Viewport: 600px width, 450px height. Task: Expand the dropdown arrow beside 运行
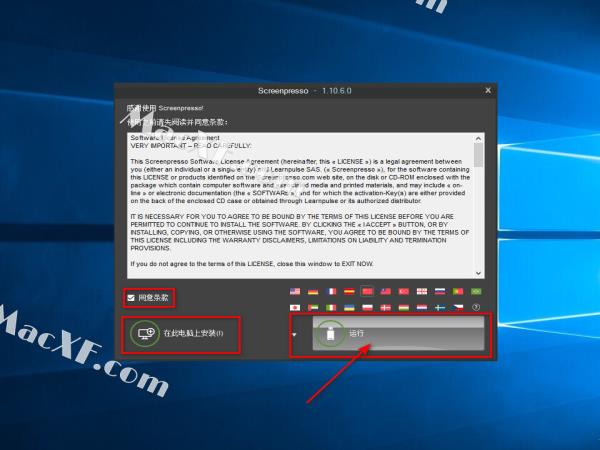pyautogui.click(x=294, y=334)
